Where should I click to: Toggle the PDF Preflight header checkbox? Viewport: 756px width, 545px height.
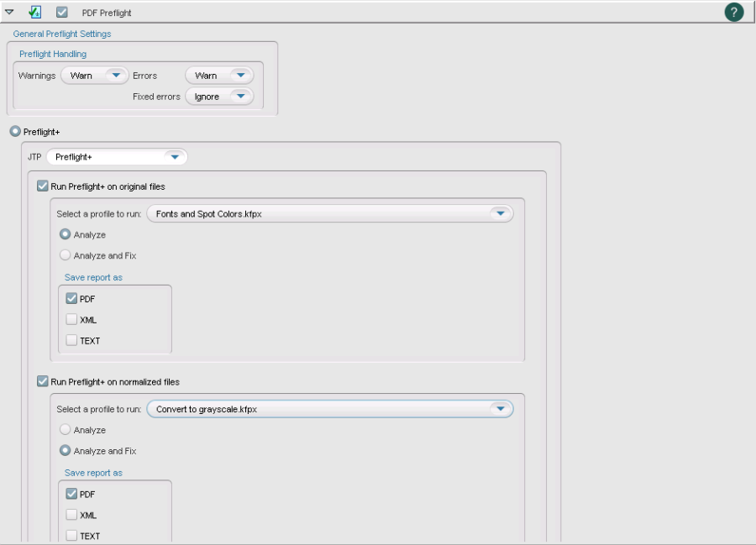tap(61, 12)
